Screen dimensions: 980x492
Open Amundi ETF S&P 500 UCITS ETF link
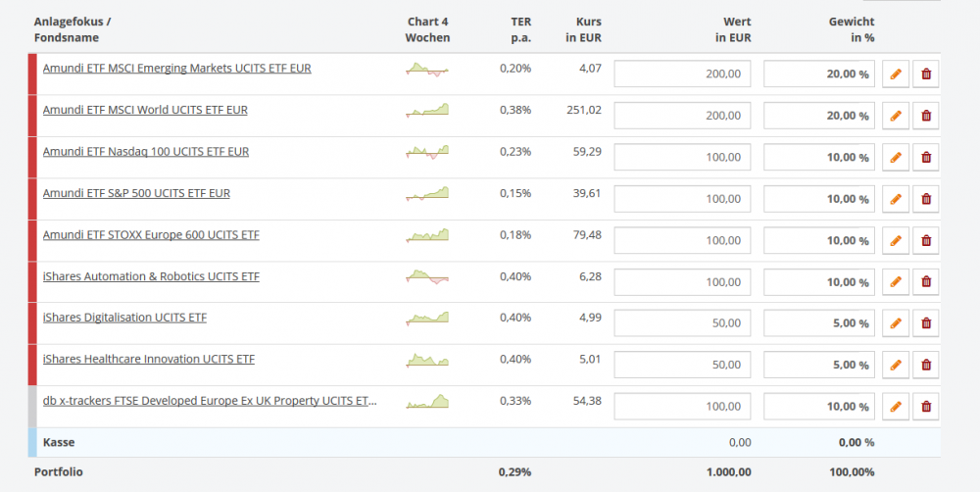[x=136, y=193]
